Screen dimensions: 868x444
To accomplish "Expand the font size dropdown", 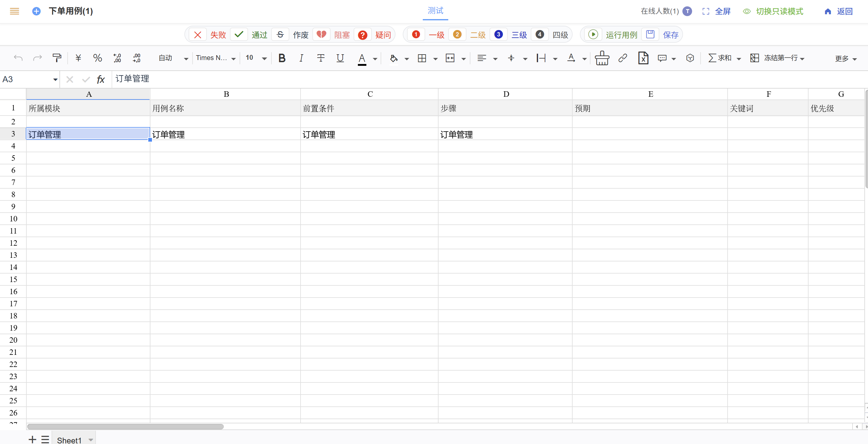I will 264,59.
